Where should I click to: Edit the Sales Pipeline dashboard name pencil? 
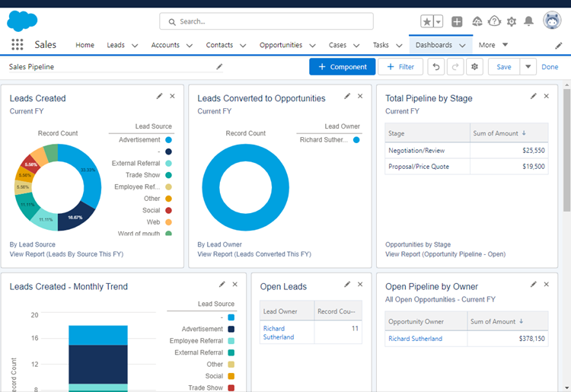[x=219, y=67]
